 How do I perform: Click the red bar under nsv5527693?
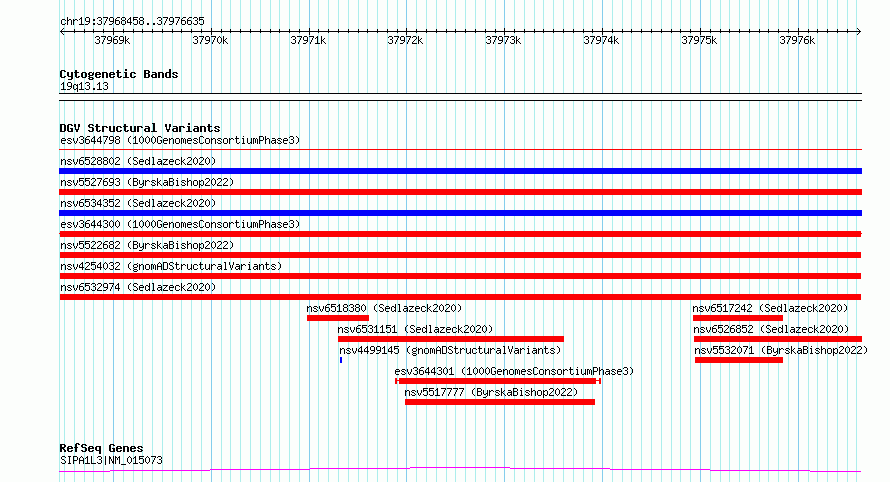tap(460, 192)
